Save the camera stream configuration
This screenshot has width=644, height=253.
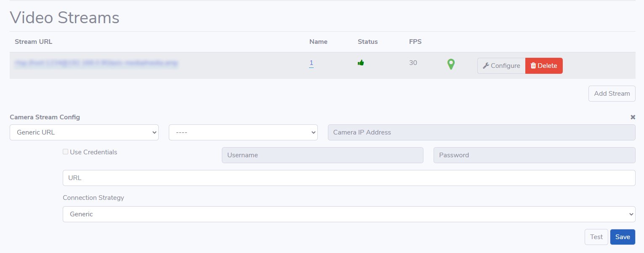623,237
